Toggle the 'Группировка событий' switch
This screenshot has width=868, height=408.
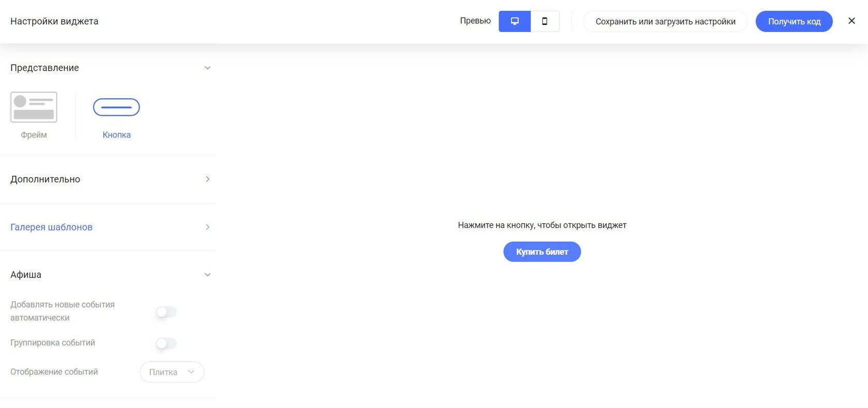[166, 343]
